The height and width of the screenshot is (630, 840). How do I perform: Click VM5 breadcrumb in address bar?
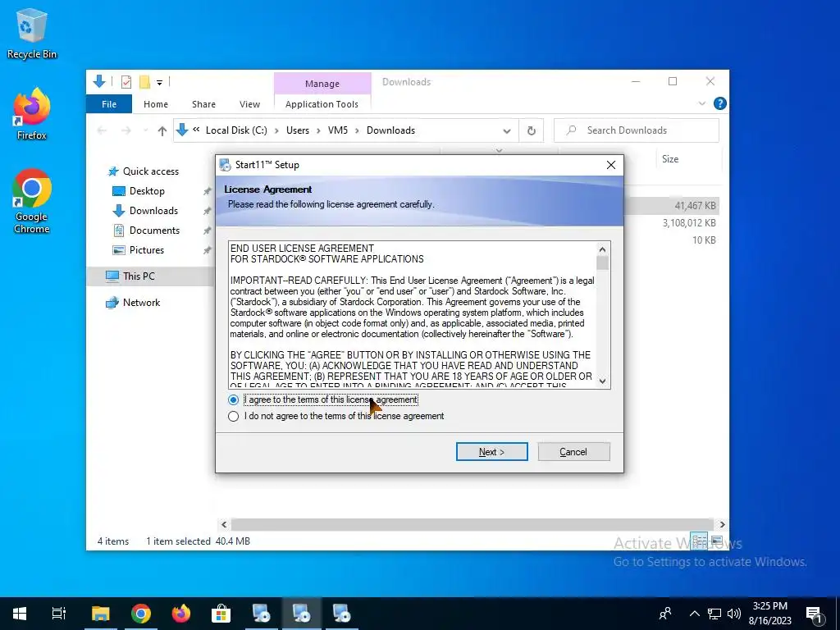337,130
